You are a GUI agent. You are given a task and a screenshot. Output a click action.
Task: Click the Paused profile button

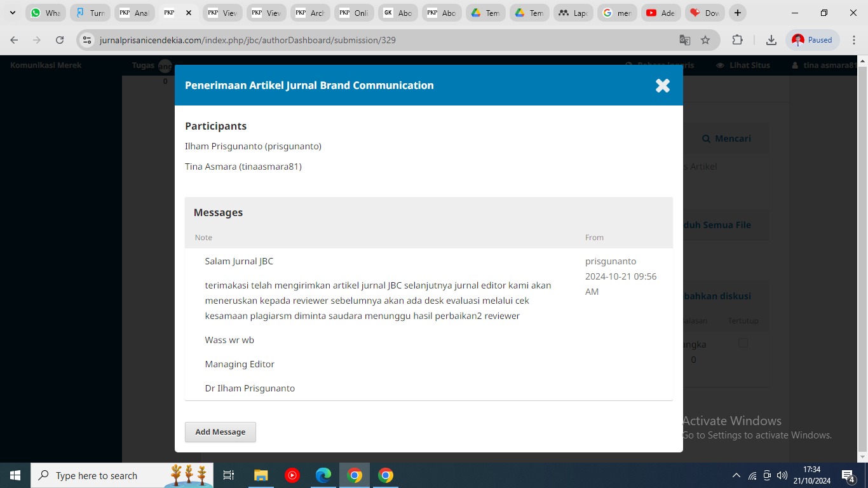click(813, 40)
